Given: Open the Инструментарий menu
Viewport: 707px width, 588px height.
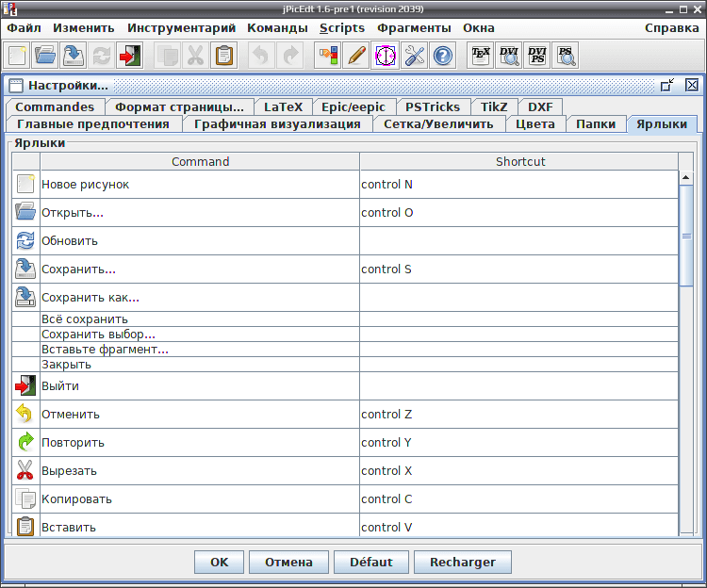Looking at the screenshot, I should 181,28.
